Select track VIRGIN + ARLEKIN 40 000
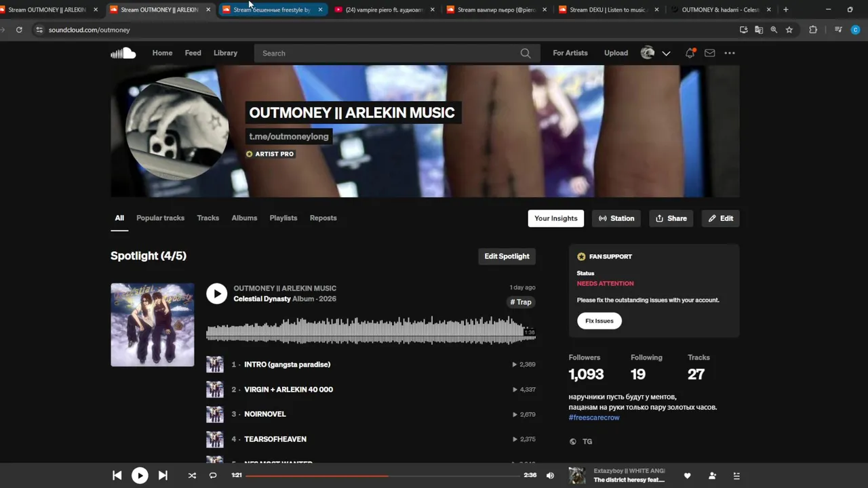The height and width of the screenshot is (488, 868). tap(289, 390)
